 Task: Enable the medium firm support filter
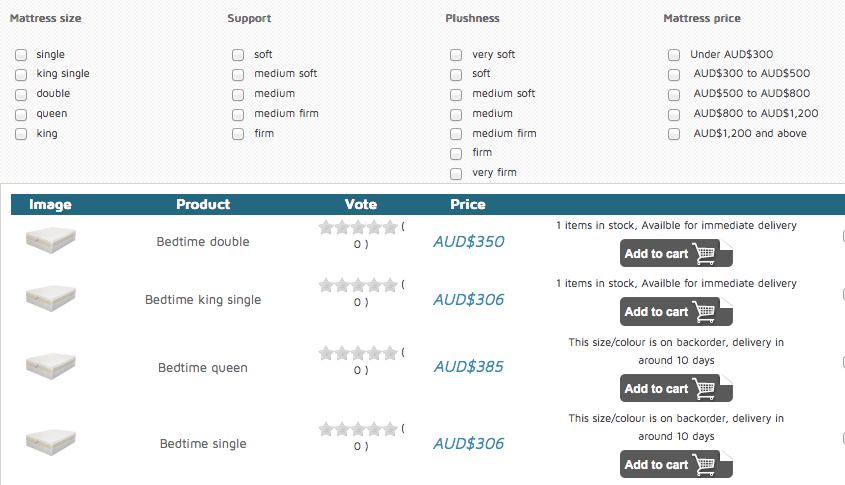238,114
